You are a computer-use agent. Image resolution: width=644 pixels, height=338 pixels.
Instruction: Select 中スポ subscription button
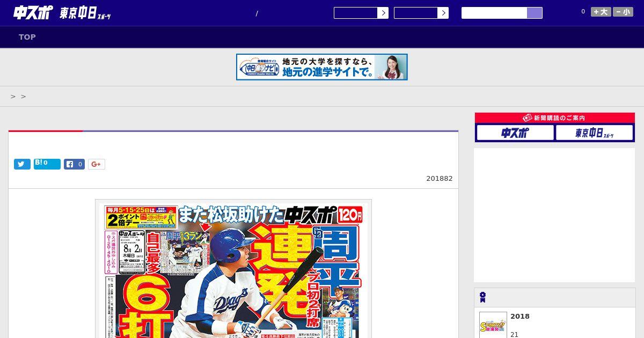(515, 133)
